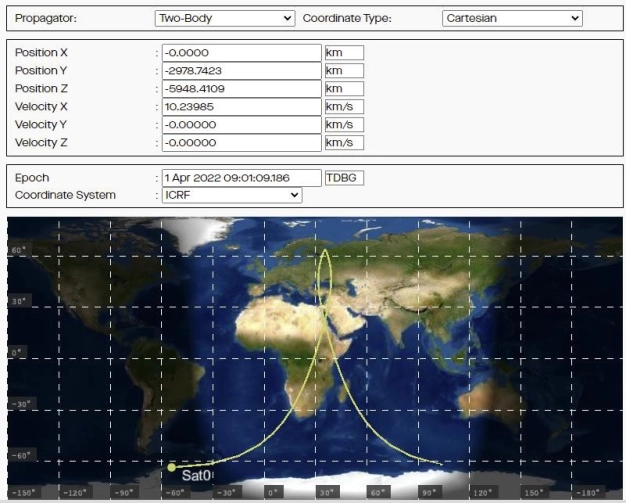This screenshot has width=626, height=503.
Task: Click the yellow Sat0 satellite marker dot
Action: click(172, 467)
